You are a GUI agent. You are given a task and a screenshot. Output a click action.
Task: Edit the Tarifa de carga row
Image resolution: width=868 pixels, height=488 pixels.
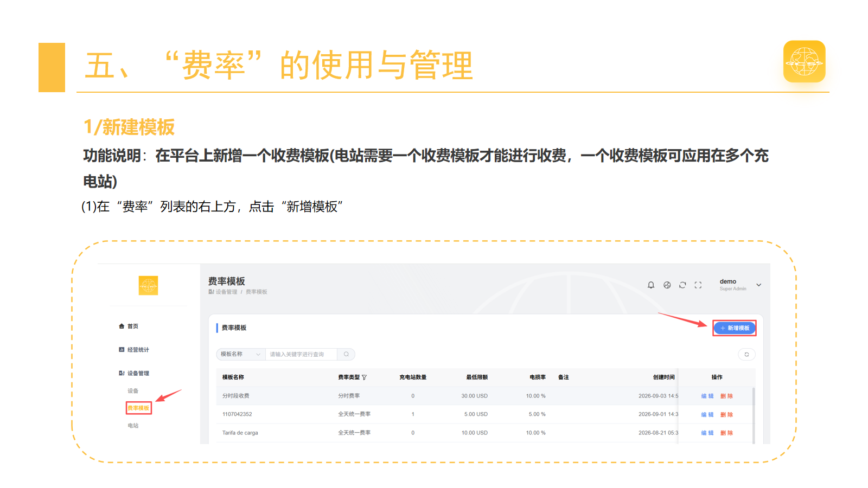point(707,433)
